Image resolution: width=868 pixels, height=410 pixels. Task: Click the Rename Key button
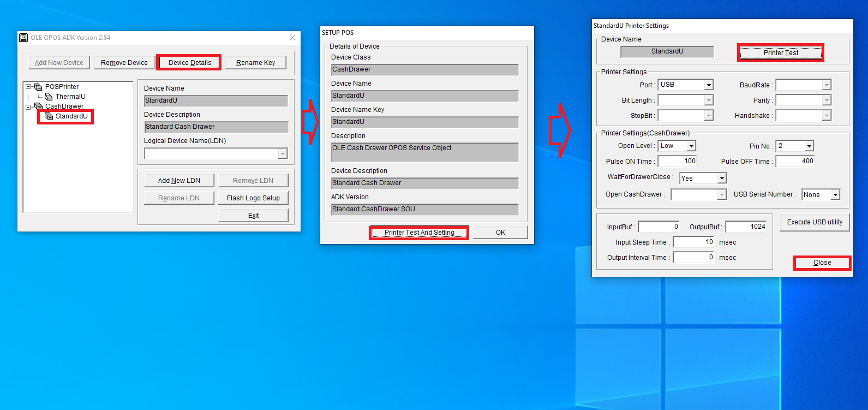click(x=255, y=63)
